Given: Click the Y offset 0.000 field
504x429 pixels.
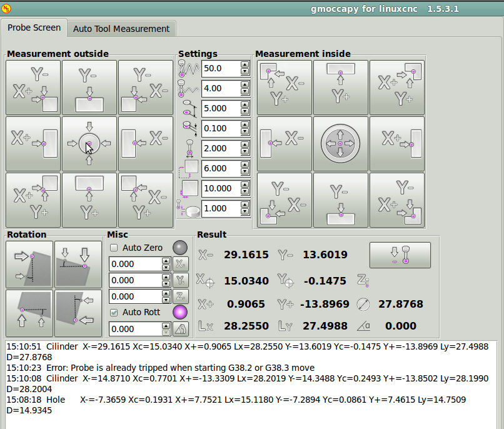Looking at the screenshot, I should click(135, 280).
